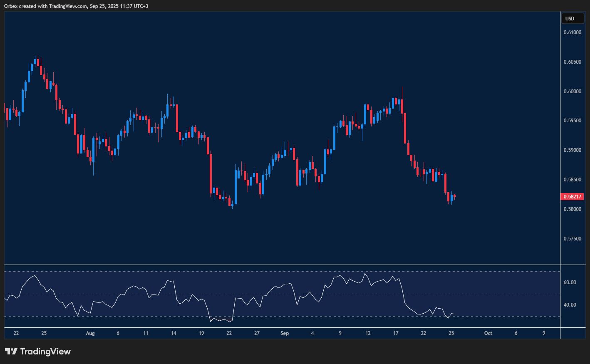Click the Aug marker on the time axis
This screenshot has width=590, height=364.
click(90, 333)
